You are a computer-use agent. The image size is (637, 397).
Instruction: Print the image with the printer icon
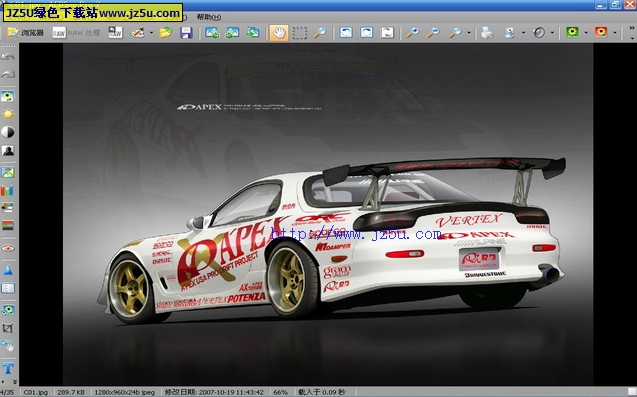(x=487, y=33)
